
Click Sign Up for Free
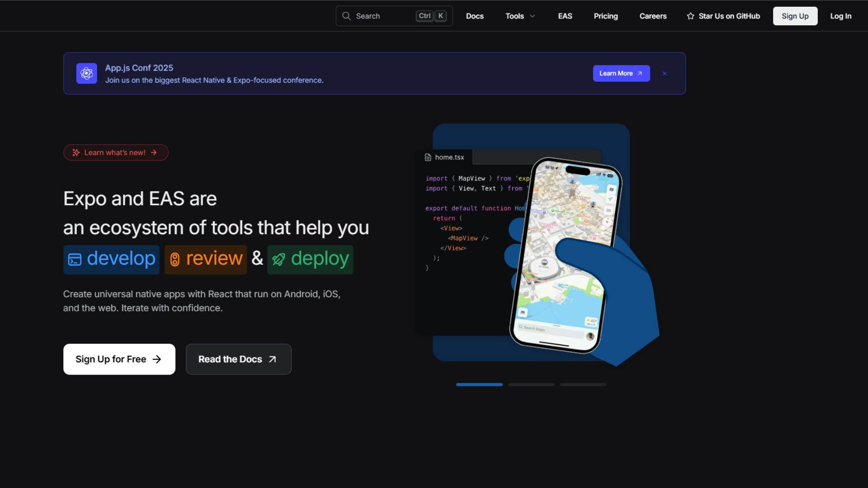(x=119, y=359)
